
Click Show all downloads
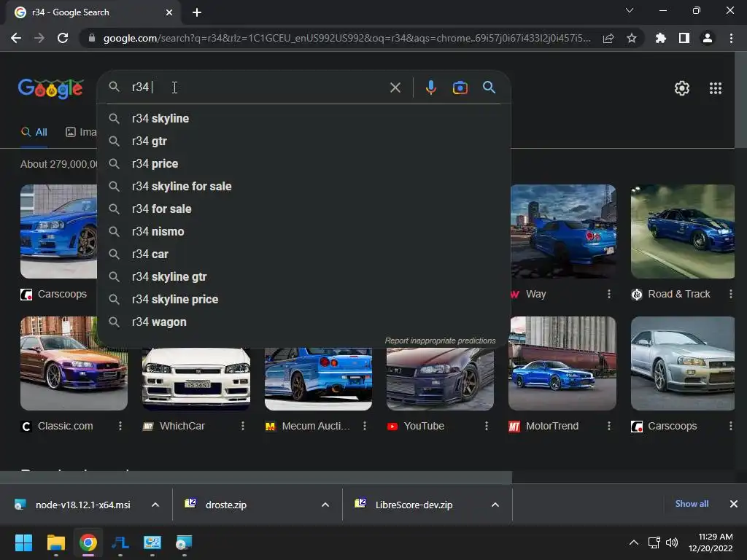coord(692,504)
